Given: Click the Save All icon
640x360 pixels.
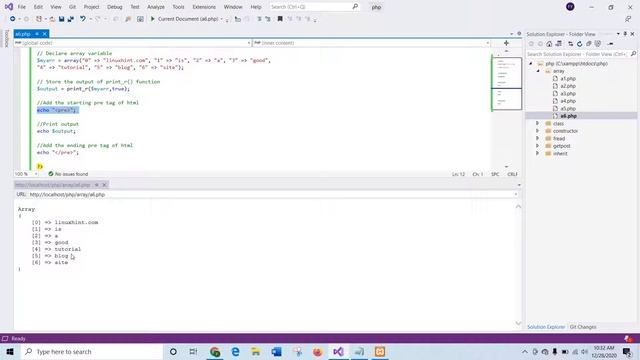Looking at the screenshot, I should click(71, 19).
